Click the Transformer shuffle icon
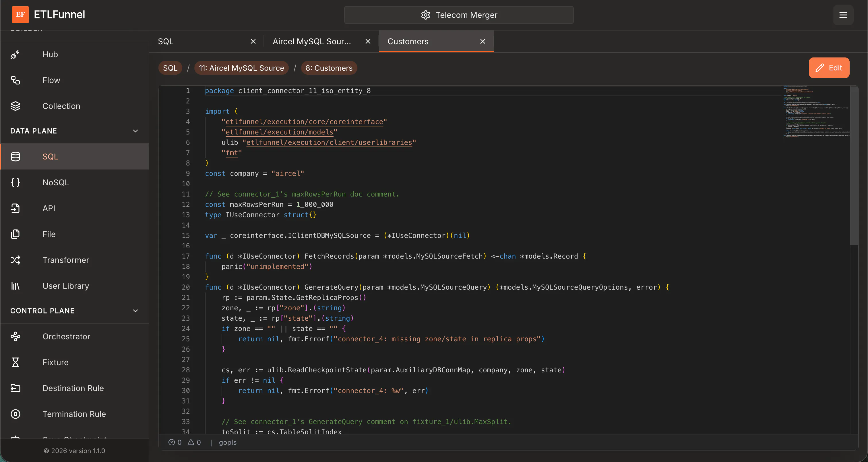The image size is (868, 462). point(15,260)
